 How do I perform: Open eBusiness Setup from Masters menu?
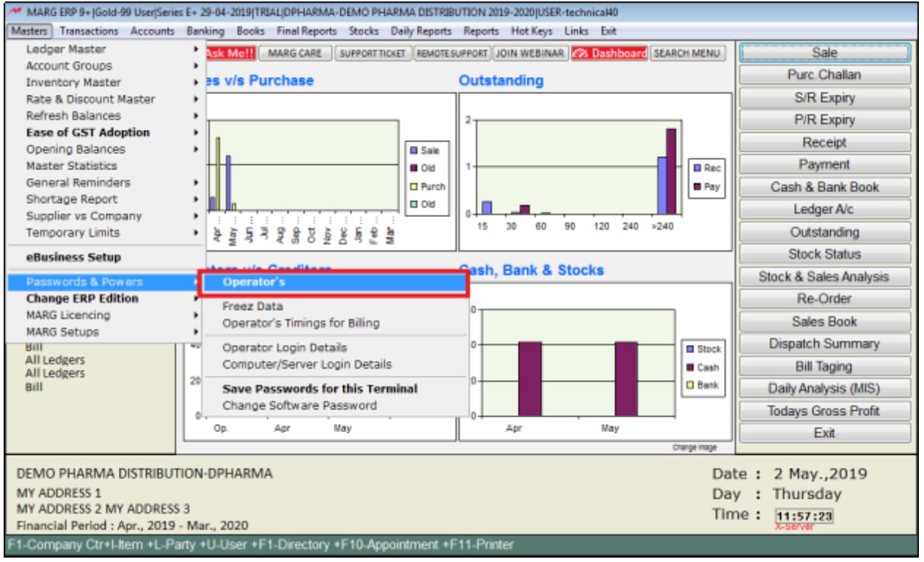click(x=73, y=258)
